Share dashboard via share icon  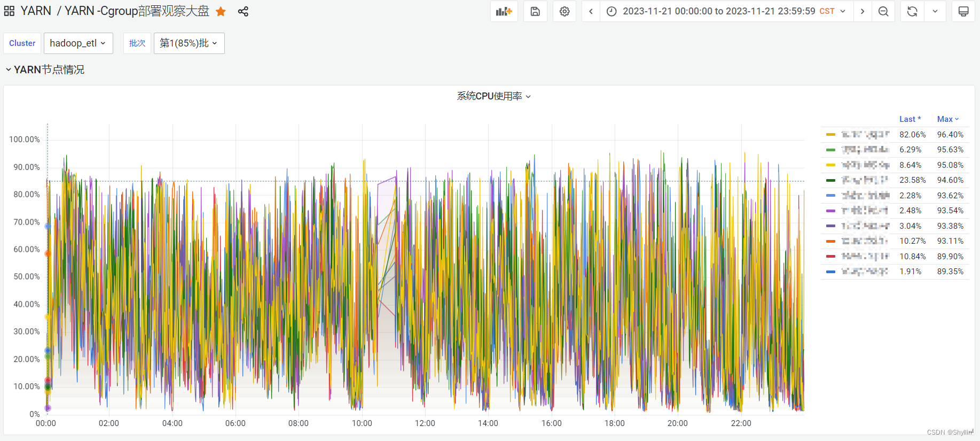pyautogui.click(x=243, y=11)
